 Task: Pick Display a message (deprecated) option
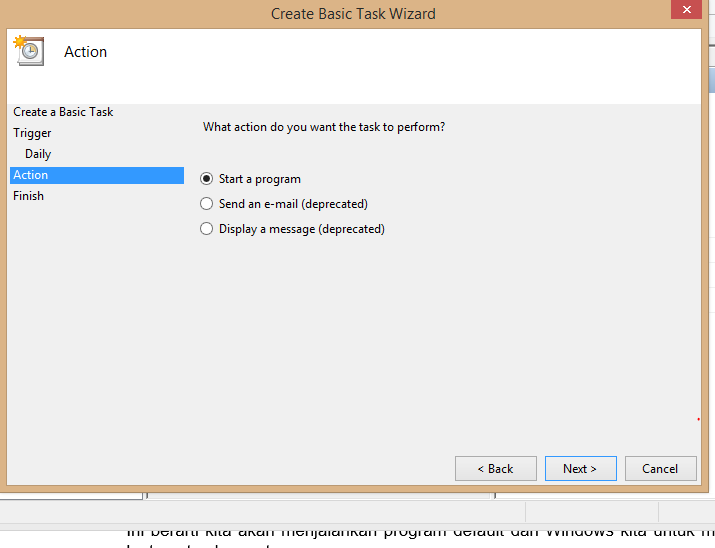point(207,228)
